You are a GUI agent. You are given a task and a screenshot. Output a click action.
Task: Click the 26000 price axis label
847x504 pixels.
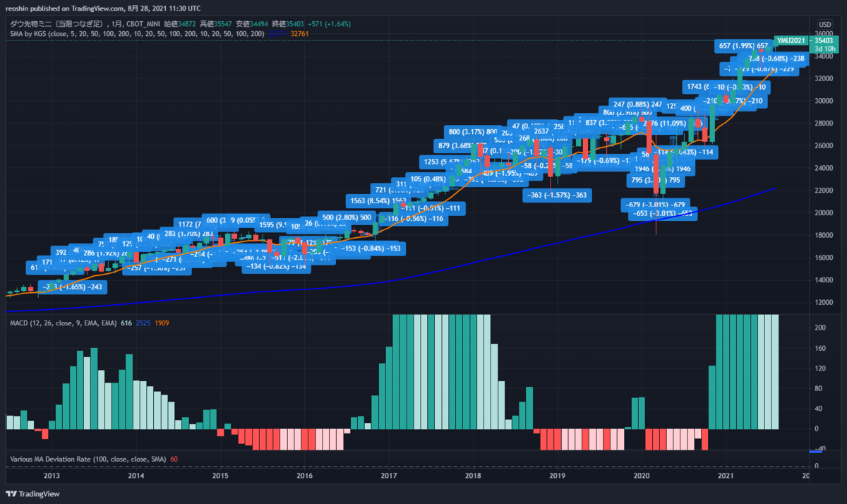coord(824,146)
